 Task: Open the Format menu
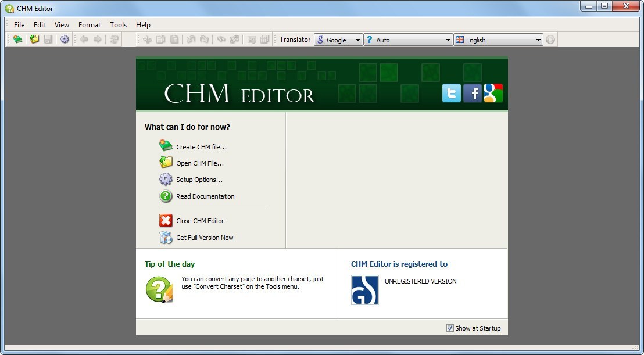point(90,24)
